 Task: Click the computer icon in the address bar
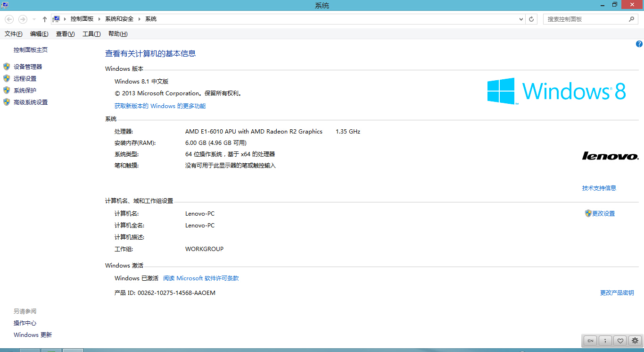coord(57,19)
